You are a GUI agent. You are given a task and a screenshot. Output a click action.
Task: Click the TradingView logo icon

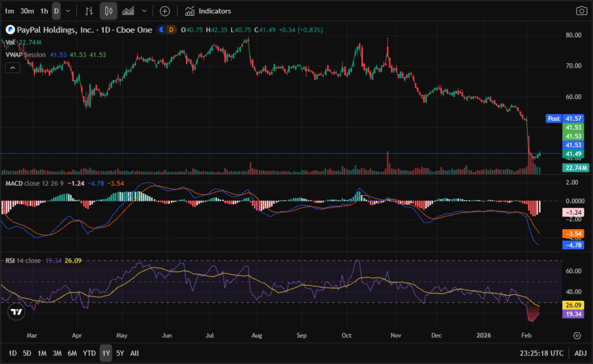[17, 312]
